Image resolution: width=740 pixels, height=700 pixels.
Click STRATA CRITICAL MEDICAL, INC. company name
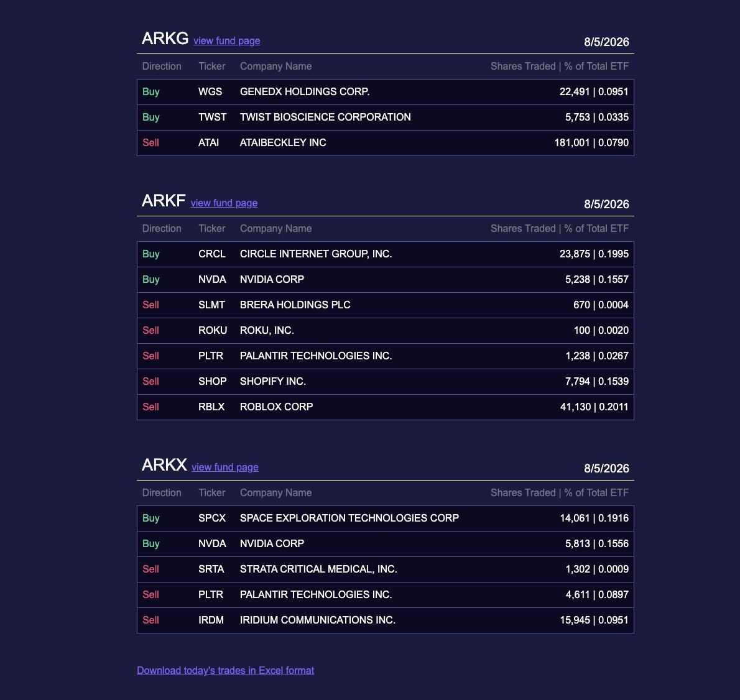pos(318,569)
